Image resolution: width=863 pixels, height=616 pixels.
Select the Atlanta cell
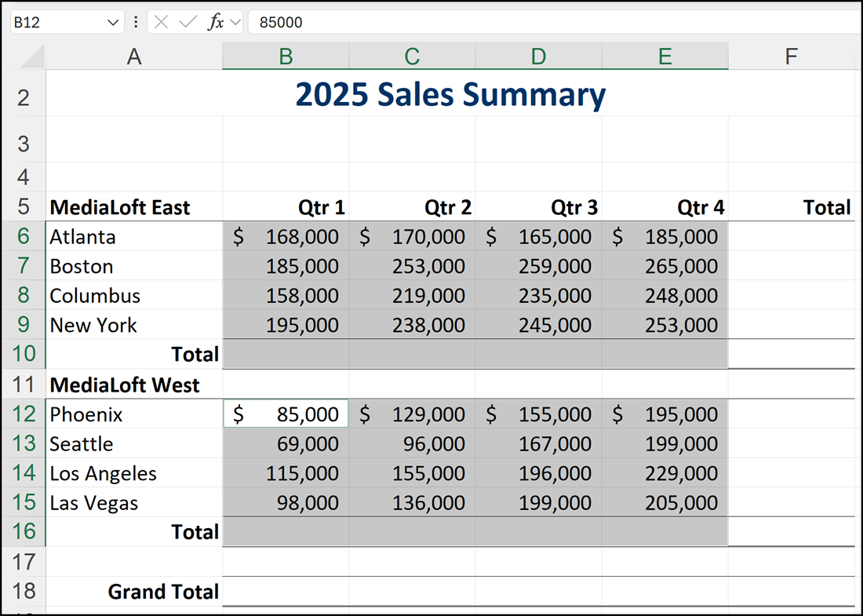133,237
